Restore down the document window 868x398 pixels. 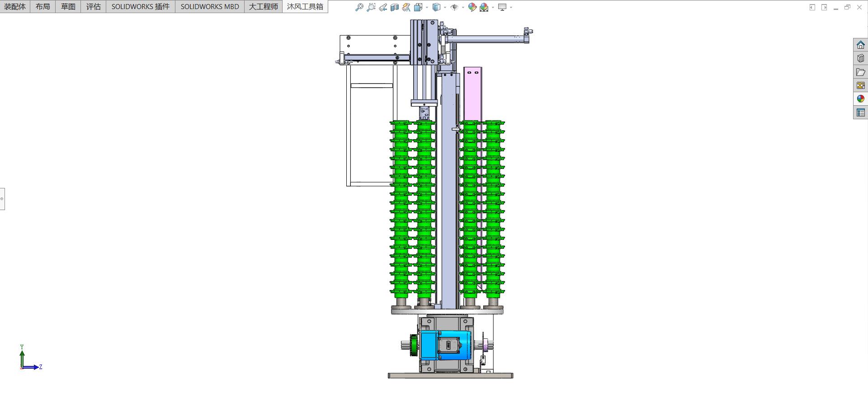tap(848, 7)
